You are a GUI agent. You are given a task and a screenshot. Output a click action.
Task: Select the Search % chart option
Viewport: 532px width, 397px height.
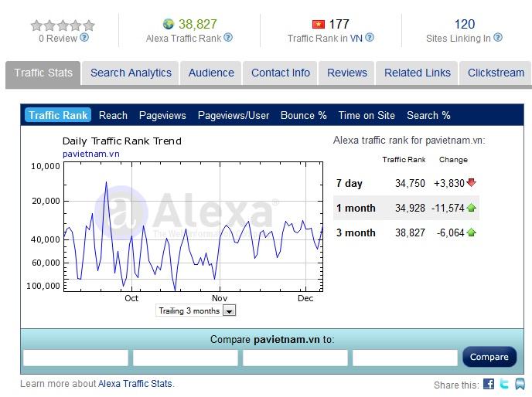[x=428, y=115]
